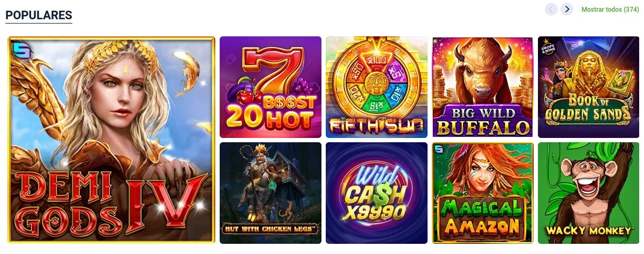Click the provider logo on Magical Amazon

pyautogui.click(x=439, y=149)
